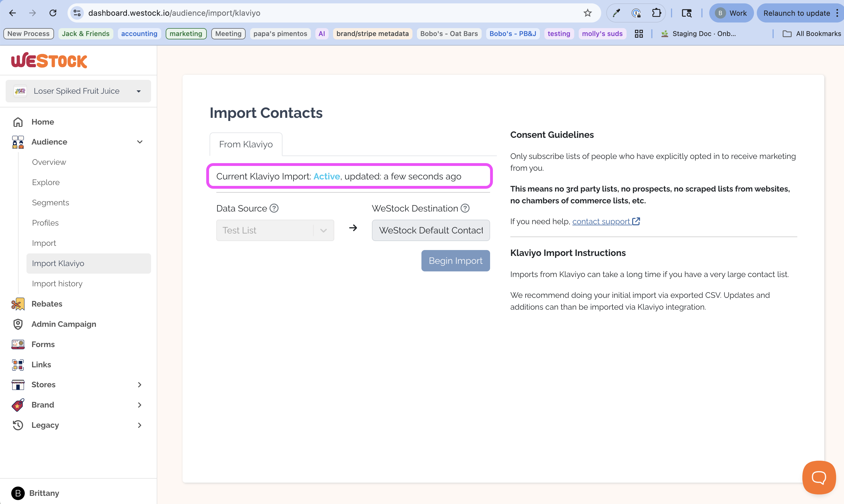The height and width of the screenshot is (504, 844).
Task: Open brand/stripe metadata bookmark
Action: coord(372,34)
